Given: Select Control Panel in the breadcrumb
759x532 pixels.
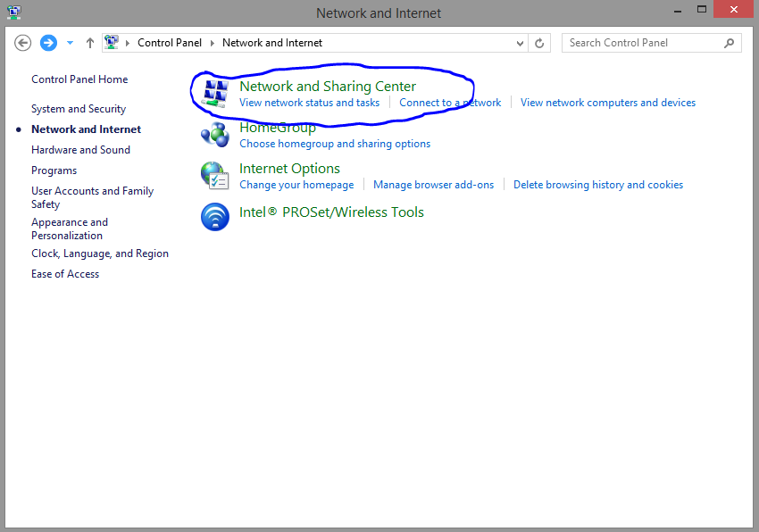Looking at the screenshot, I should click(x=170, y=43).
